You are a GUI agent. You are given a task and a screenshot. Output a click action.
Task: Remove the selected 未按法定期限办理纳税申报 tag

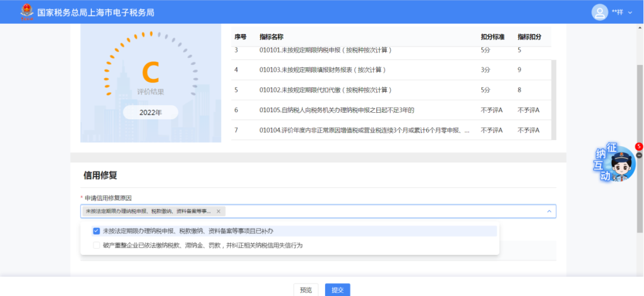tap(218, 211)
